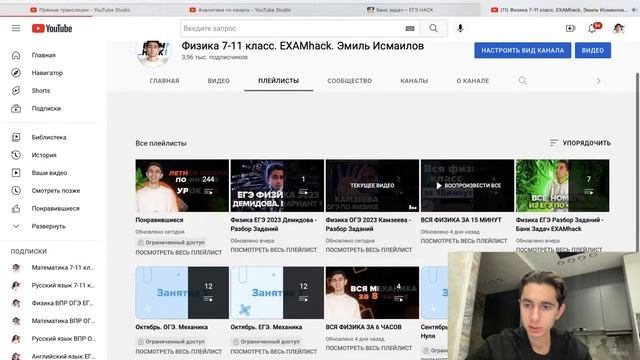This screenshot has height=360, width=640.
Task: Open the hamburger guide menu
Action: [16, 28]
